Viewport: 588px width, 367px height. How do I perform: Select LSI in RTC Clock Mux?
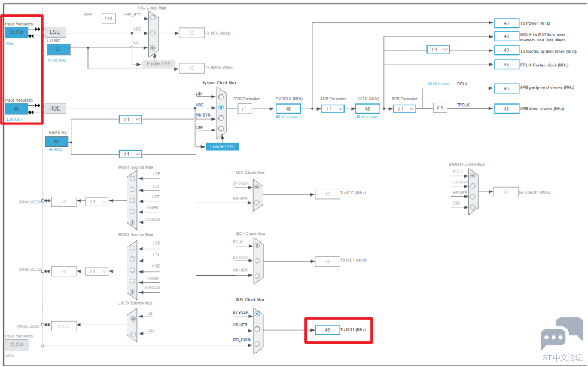[x=153, y=48]
